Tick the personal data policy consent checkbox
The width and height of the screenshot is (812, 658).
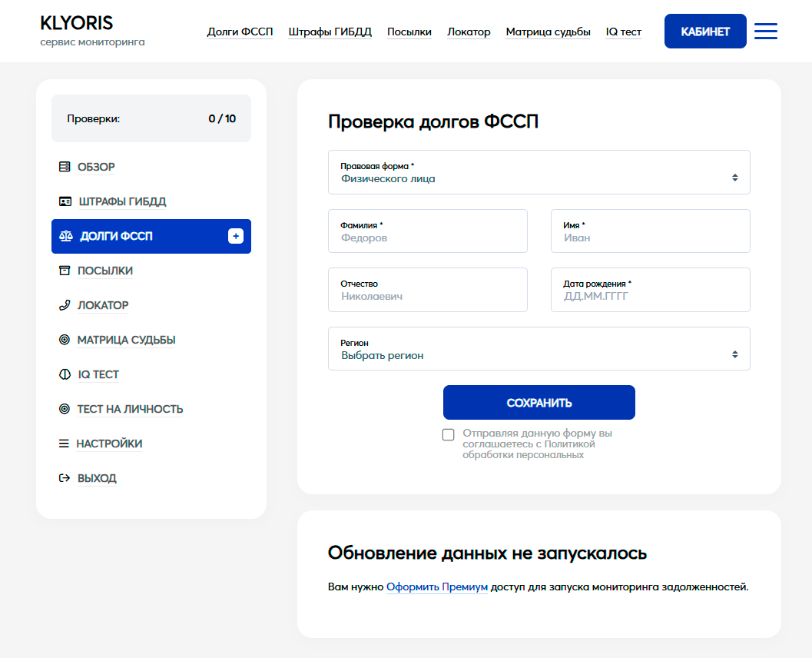pyautogui.click(x=449, y=435)
